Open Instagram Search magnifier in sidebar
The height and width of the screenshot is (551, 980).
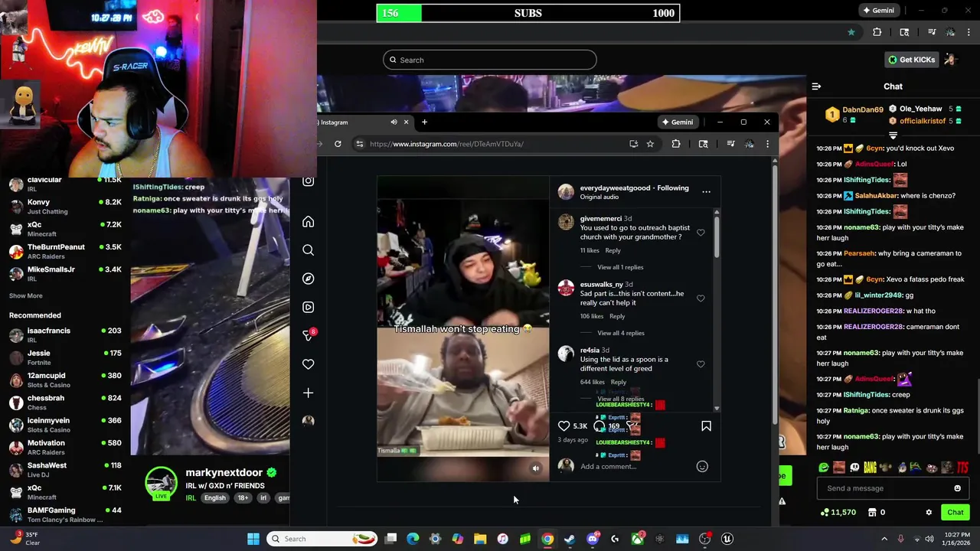308,250
